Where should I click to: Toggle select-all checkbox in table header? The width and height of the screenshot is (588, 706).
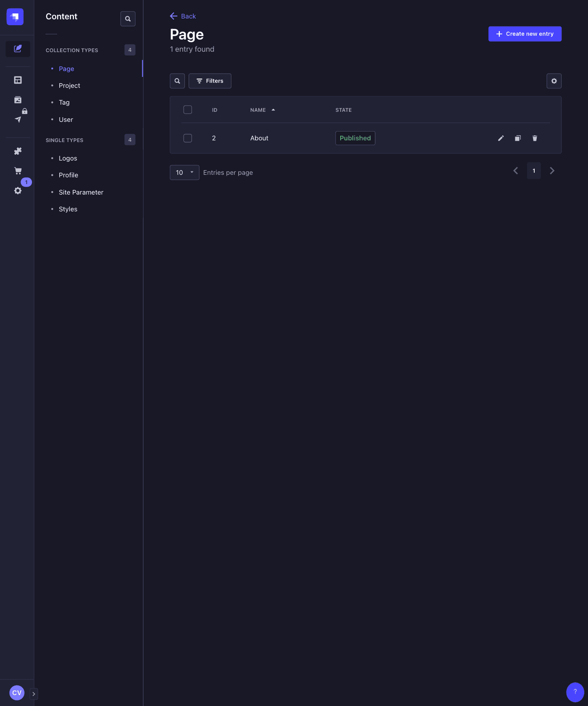click(x=188, y=110)
